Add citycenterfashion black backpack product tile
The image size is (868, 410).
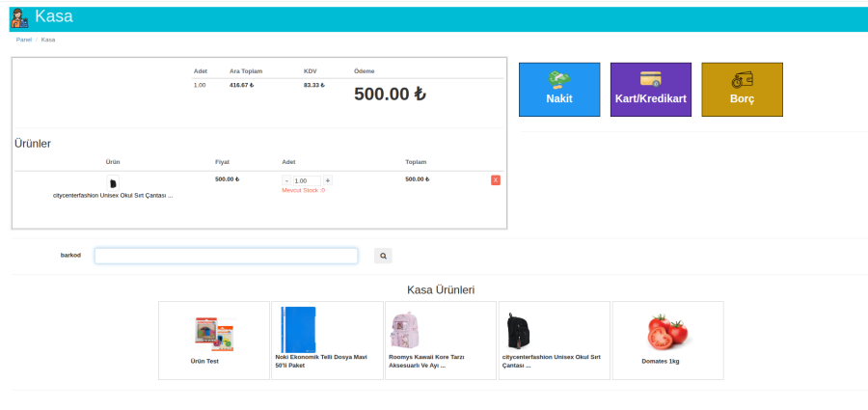pyautogui.click(x=554, y=340)
